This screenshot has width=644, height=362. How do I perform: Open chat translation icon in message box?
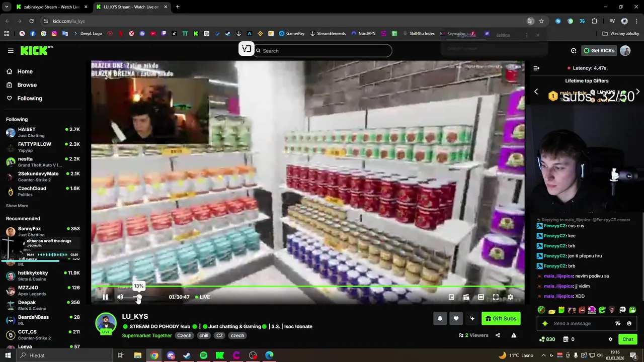point(618,323)
